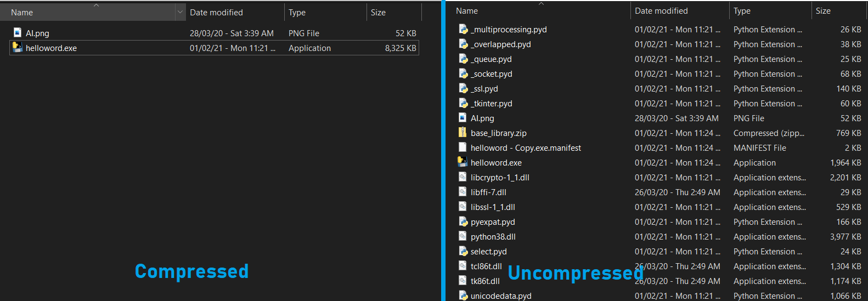Click the pyexpat.pyd file icon
This screenshot has width=868, height=301.
[x=463, y=222]
